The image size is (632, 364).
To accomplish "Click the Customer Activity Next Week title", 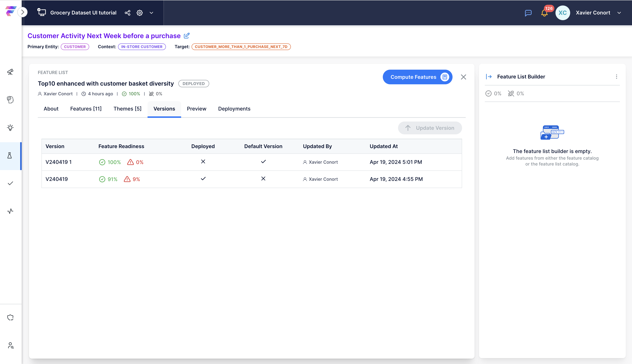I will 104,36.
